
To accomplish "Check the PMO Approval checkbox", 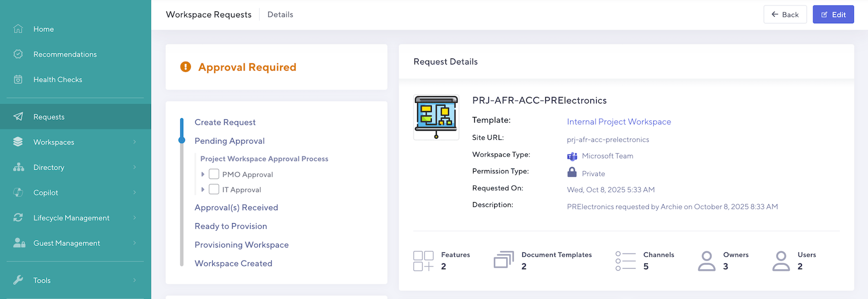I will 214,174.
